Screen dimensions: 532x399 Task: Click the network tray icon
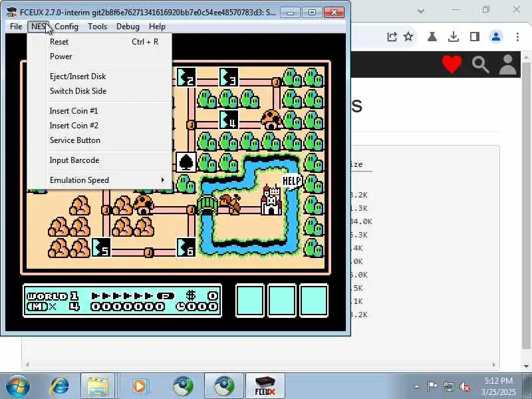(448, 386)
